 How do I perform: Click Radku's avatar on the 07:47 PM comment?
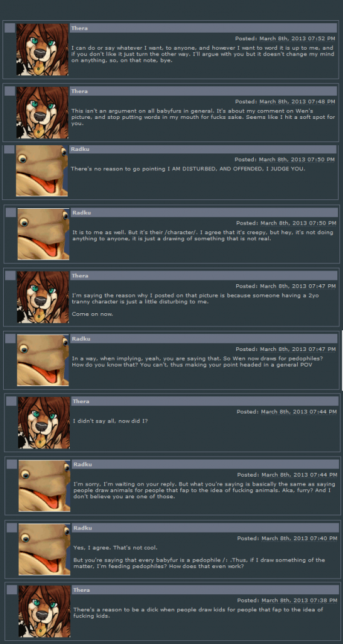click(43, 360)
